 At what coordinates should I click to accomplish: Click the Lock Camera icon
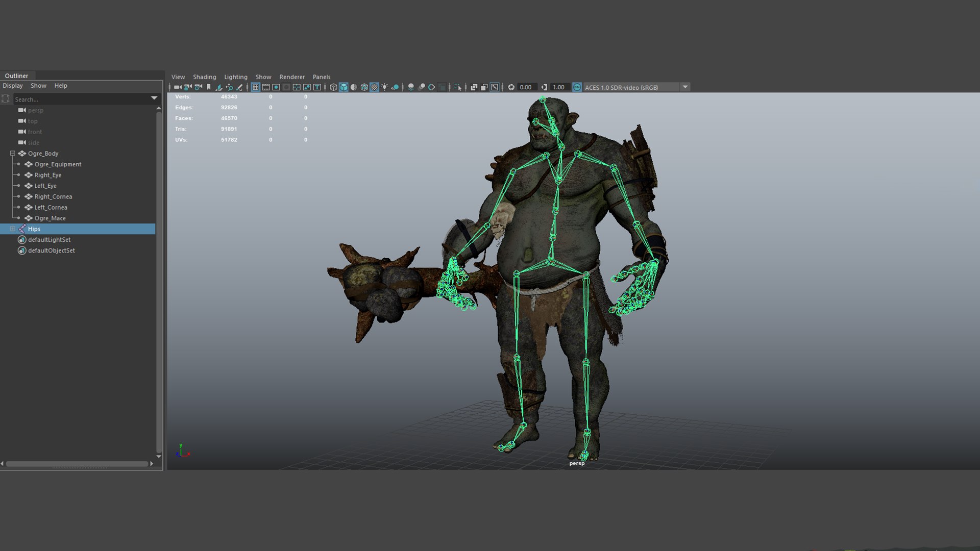pos(188,87)
